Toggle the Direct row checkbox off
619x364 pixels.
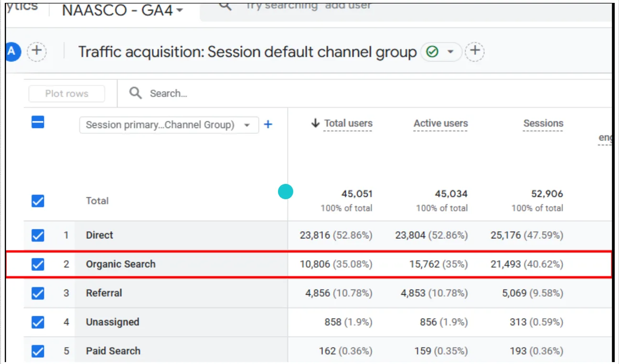[x=38, y=235]
